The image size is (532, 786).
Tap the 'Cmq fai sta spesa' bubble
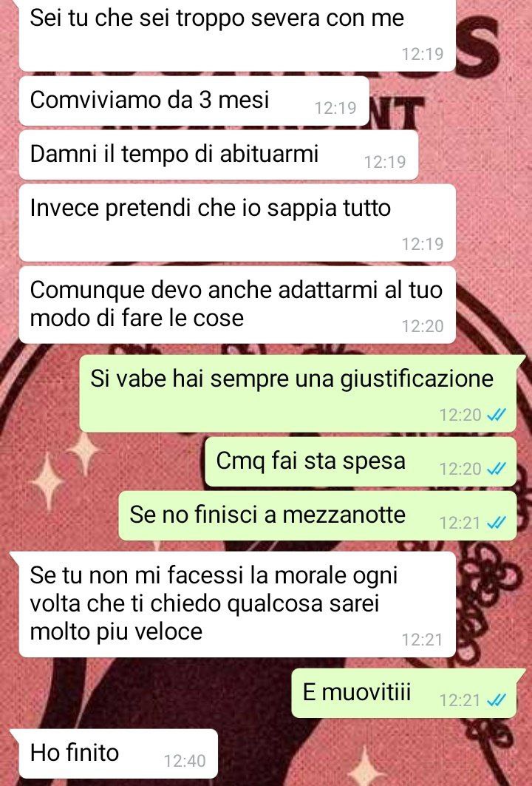[361, 461]
